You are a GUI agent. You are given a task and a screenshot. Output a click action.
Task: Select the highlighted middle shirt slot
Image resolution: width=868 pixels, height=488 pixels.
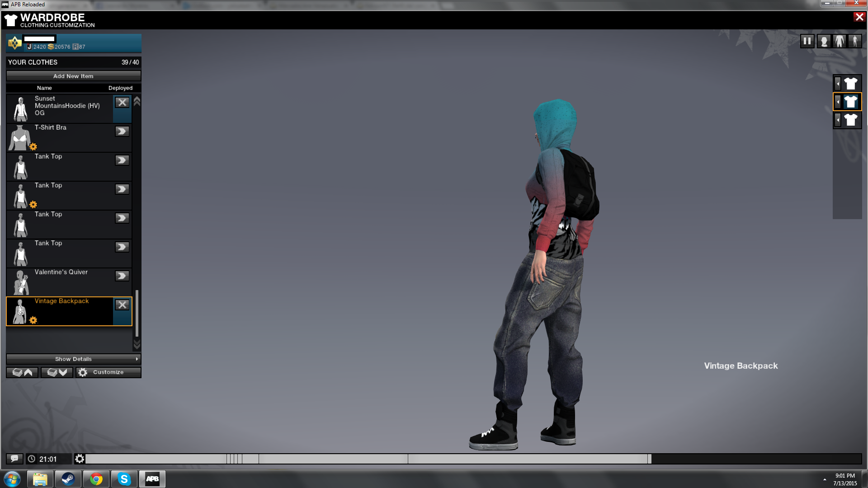(851, 102)
